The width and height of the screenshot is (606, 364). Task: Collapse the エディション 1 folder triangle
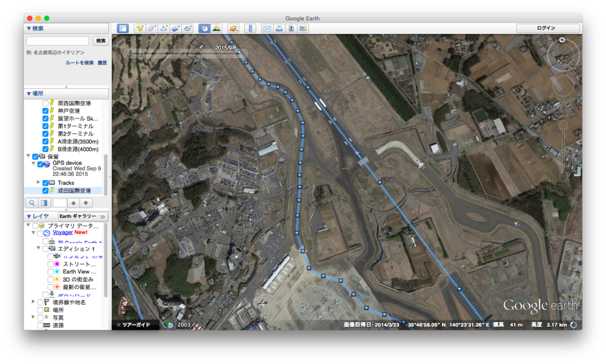[x=38, y=248]
